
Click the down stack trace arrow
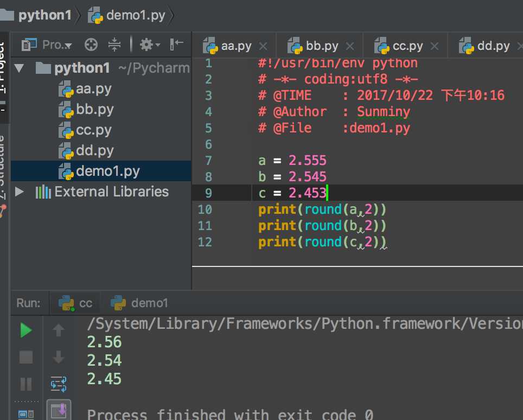59,357
